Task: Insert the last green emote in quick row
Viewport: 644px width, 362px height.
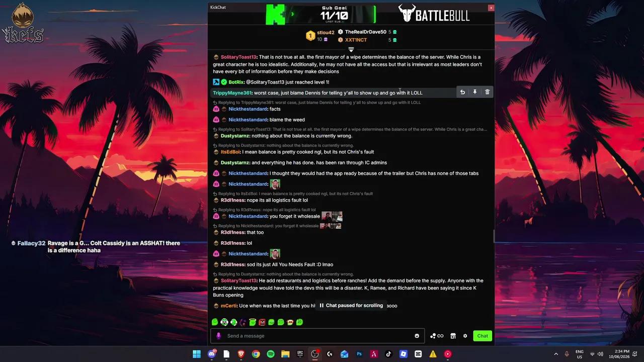Action: (299, 322)
